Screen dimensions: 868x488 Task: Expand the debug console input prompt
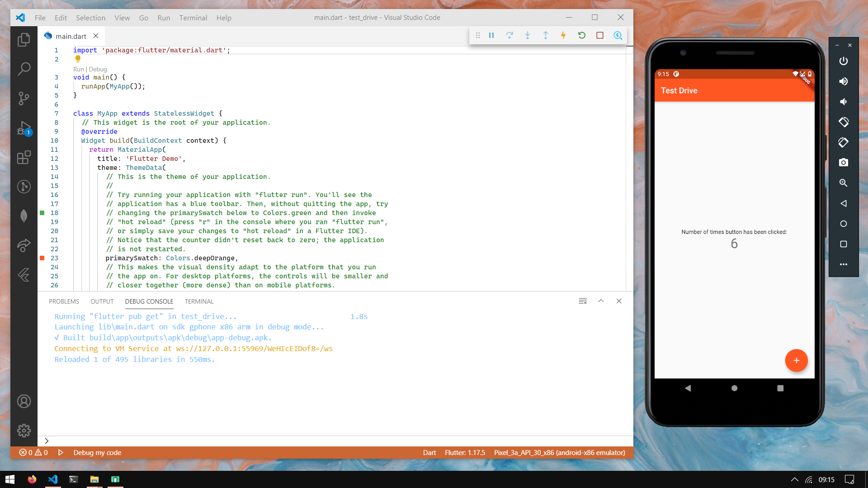click(46, 441)
